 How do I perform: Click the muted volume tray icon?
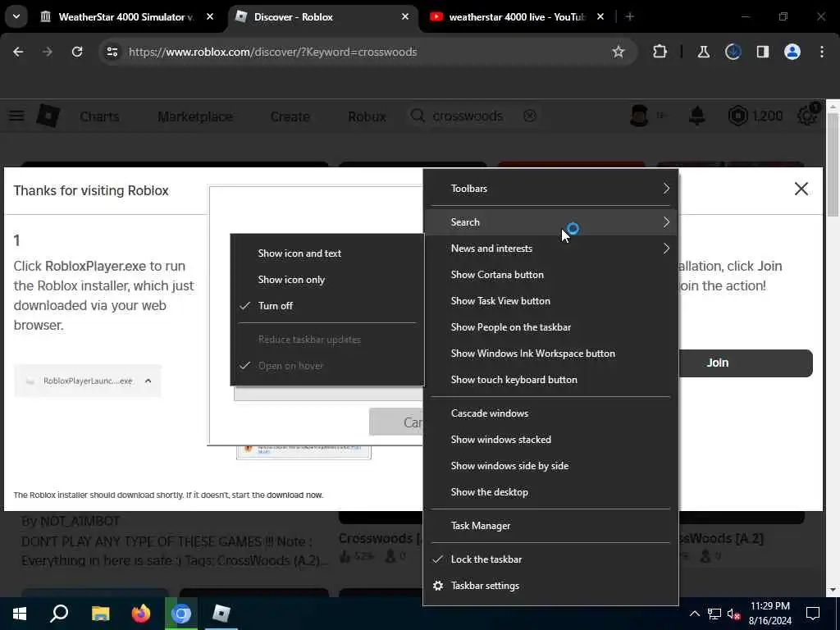tap(733, 614)
